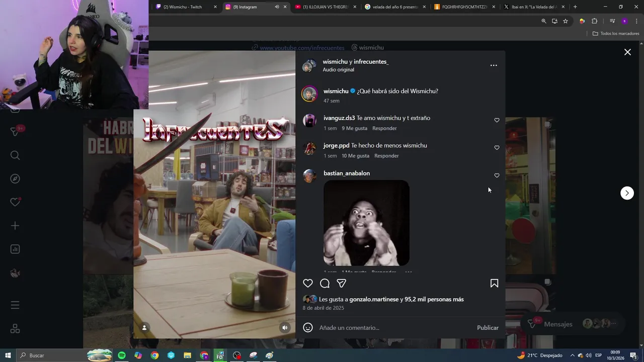Save the post with the bookmark icon
The image size is (644, 362).
(x=494, y=283)
